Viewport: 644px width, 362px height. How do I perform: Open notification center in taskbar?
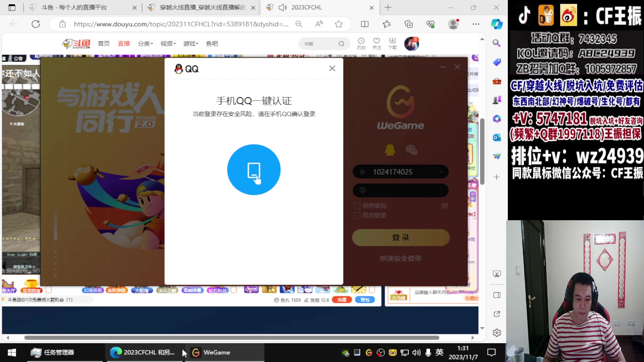491,352
